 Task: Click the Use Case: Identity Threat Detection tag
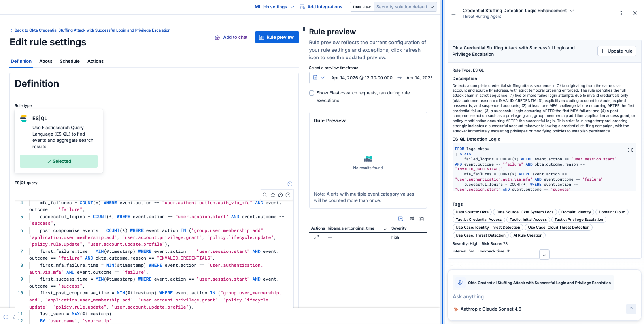(488, 228)
